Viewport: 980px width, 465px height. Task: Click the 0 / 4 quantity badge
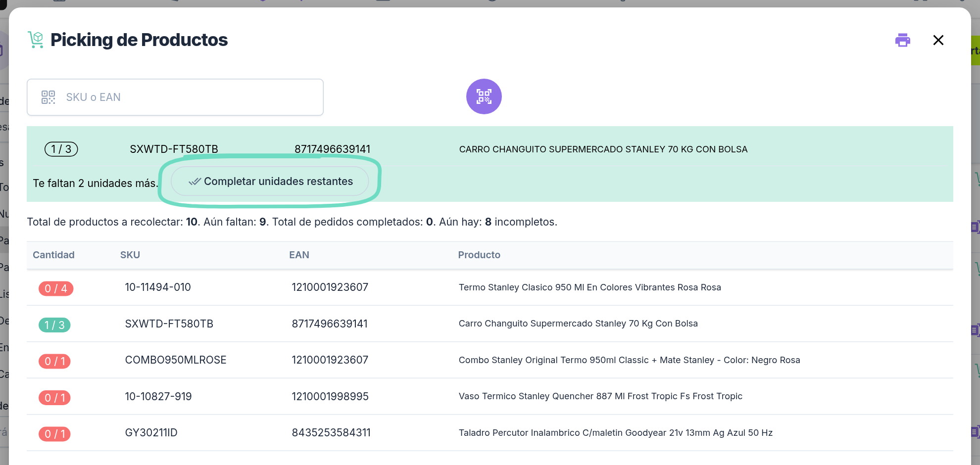[x=56, y=288]
